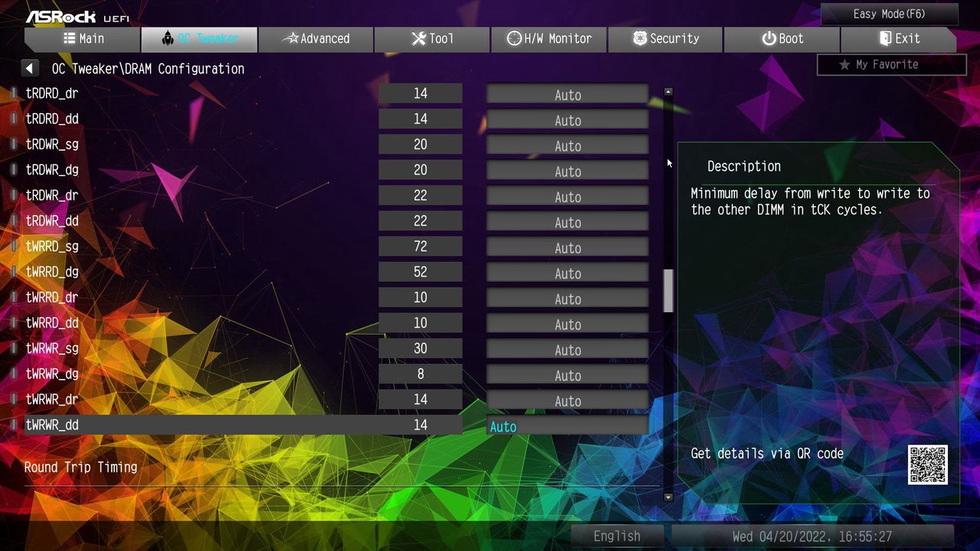Click the tWRRD_dd Auto field
This screenshot has height=551, width=980.
567,324
